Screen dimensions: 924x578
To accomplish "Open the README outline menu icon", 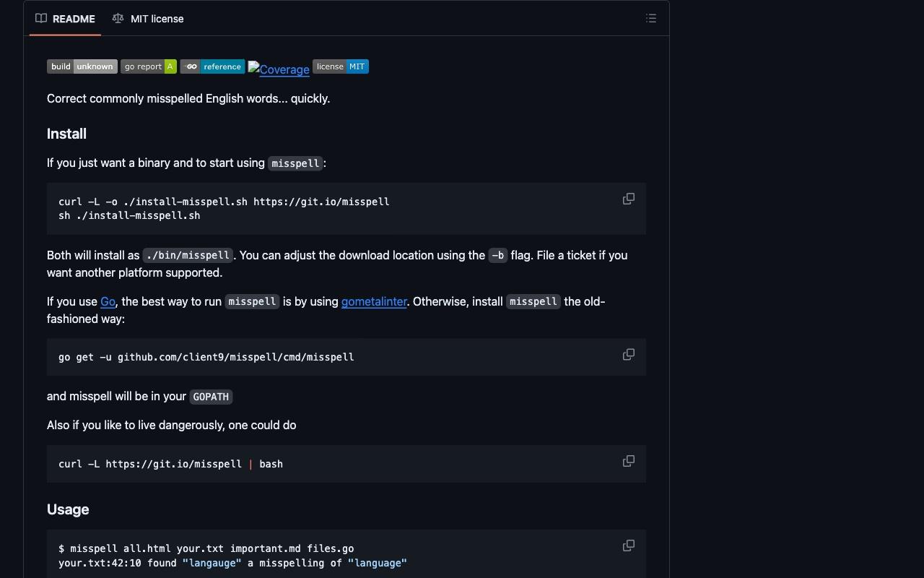I will (650, 19).
